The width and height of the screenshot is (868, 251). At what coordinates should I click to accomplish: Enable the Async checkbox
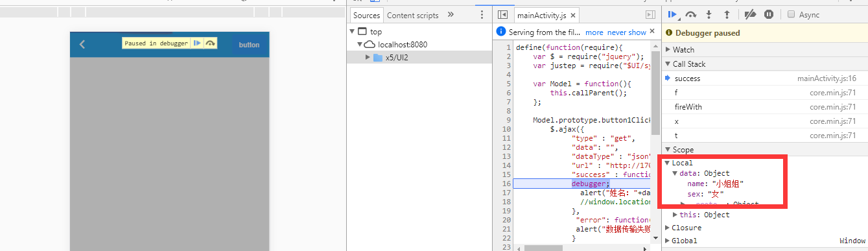click(x=791, y=14)
